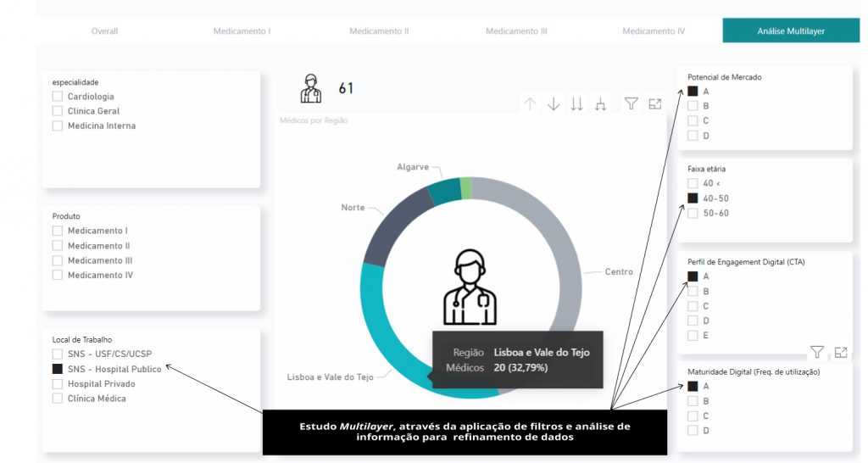Go to the Análise Multilayer tab
Image resolution: width=868 pixels, height=463 pixels.
[x=790, y=31]
